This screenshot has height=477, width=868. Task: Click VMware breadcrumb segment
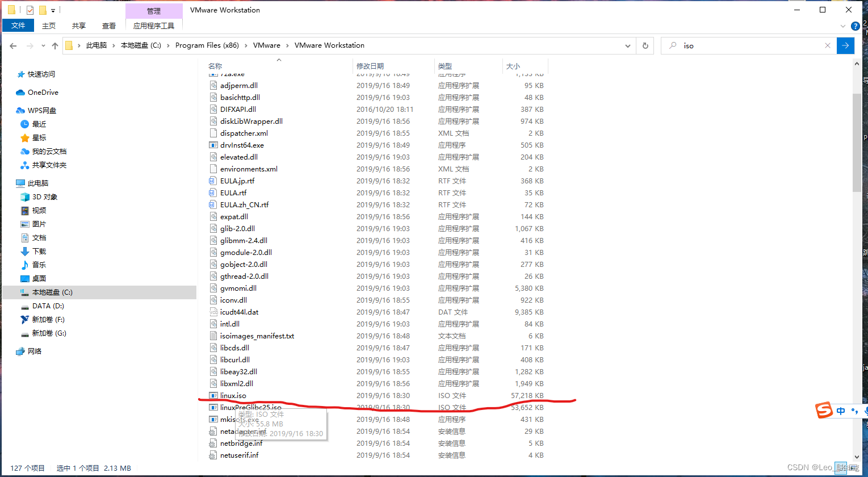(267, 45)
